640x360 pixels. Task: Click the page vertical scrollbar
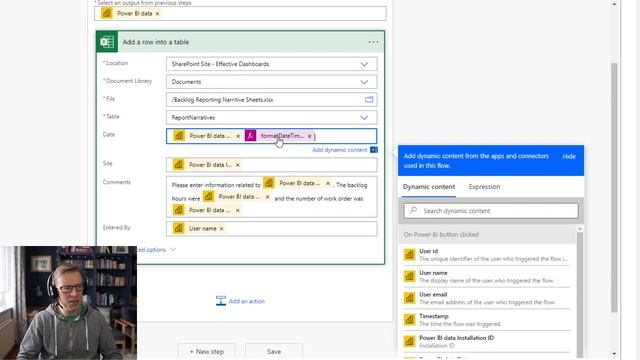[614, 188]
